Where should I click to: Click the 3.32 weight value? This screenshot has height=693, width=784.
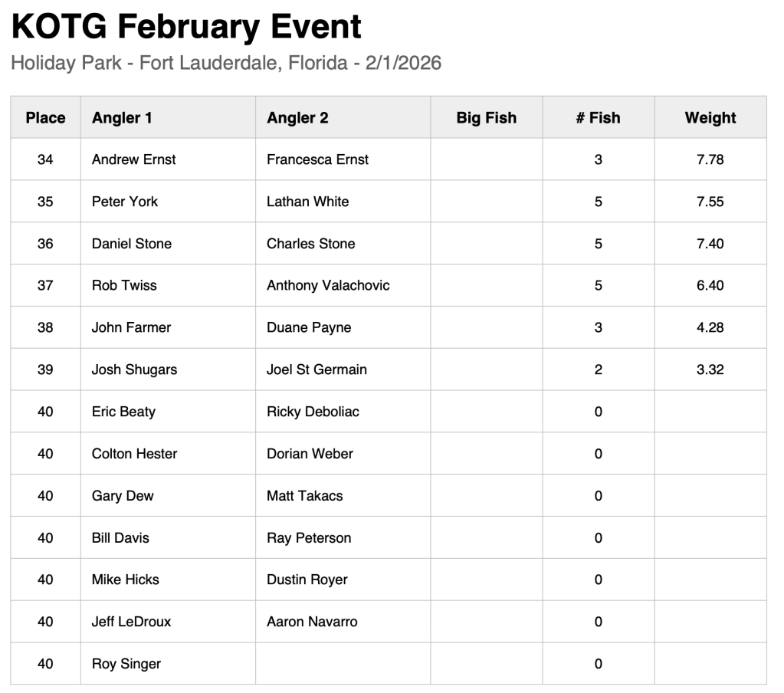point(710,369)
